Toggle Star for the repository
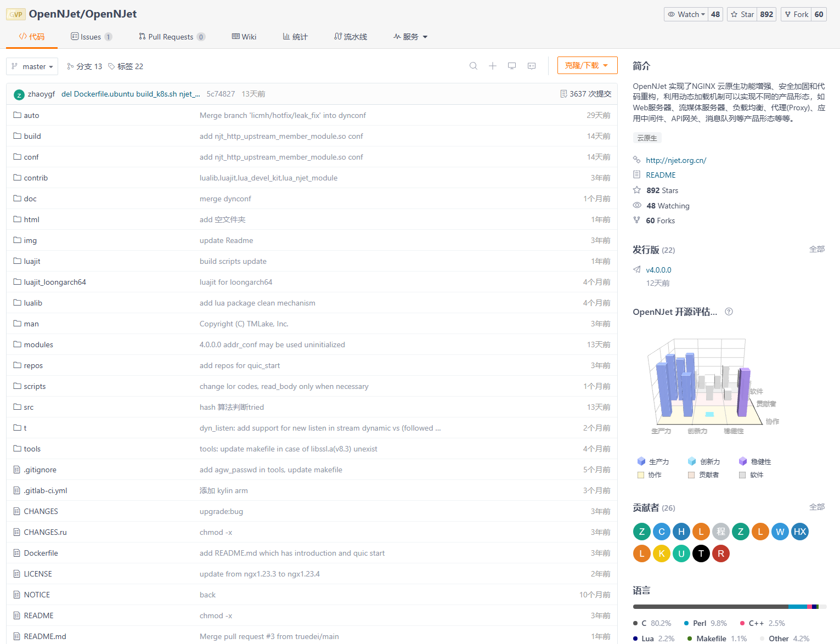 (x=742, y=14)
